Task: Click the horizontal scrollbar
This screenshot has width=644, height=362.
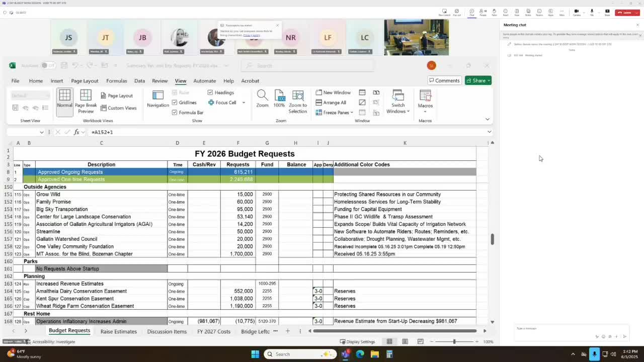Action: (x=394, y=331)
